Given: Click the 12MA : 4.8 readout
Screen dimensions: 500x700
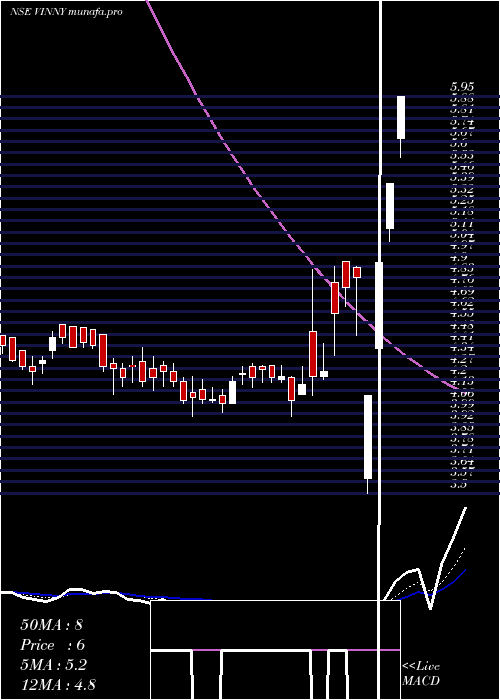Looking at the screenshot, I should click(58, 684).
